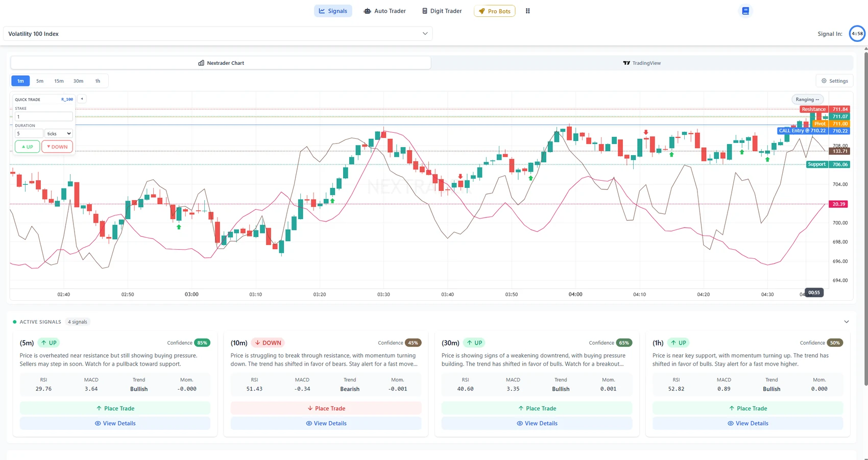Click the Support level label
The image size is (868, 460).
coord(816,164)
